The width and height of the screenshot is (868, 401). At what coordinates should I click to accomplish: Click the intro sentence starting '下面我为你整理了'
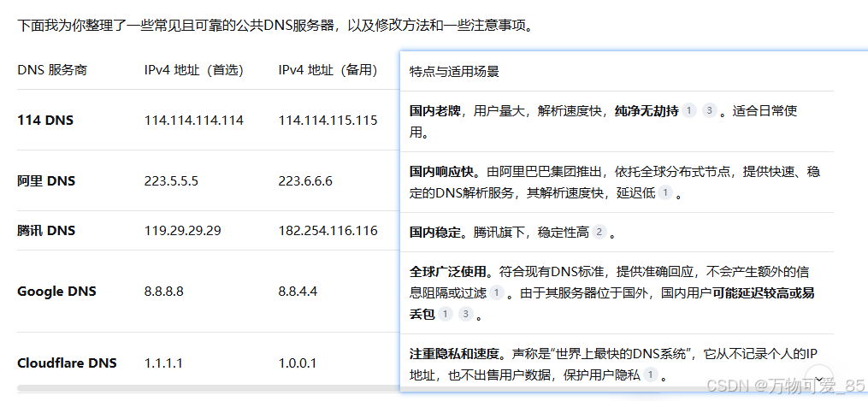tap(278, 25)
